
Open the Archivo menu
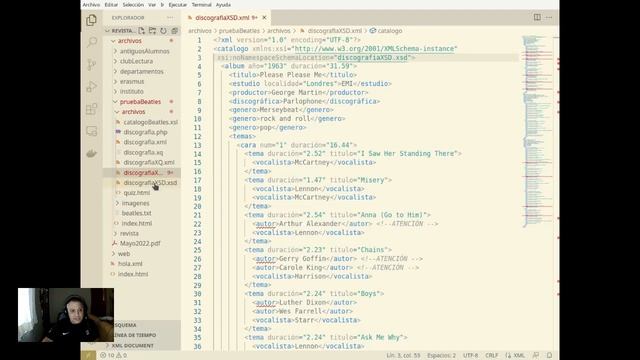91,5
